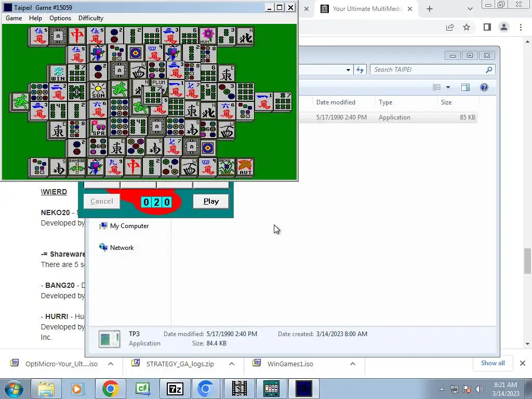Open Explorer help icon
532x399 pixels.
tap(484, 87)
